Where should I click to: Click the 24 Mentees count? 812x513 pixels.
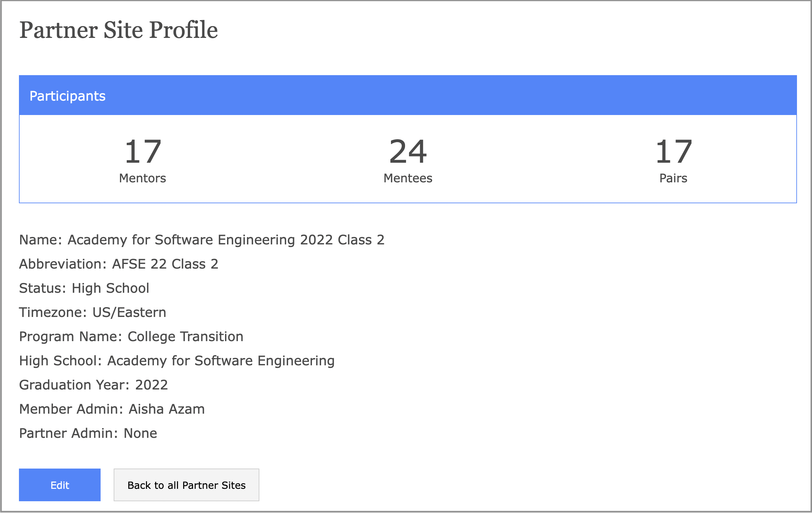[408, 152]
